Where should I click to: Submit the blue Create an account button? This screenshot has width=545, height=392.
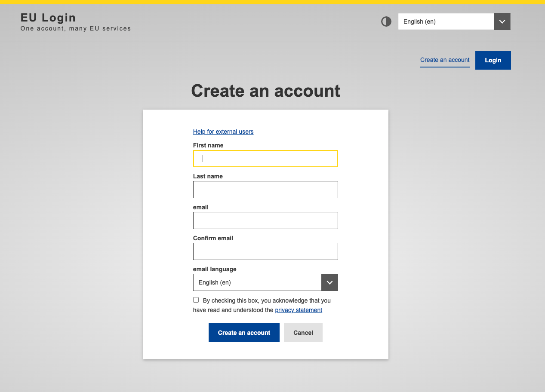(244, 333)
